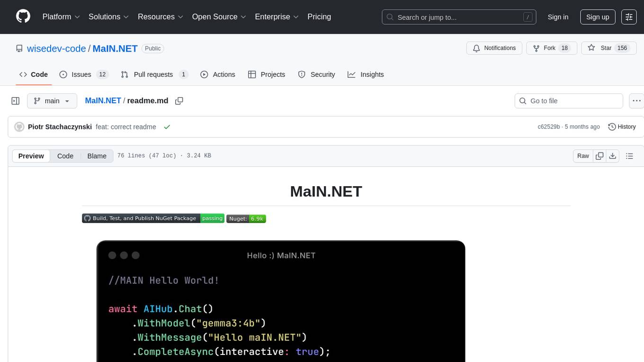
Task: Open the main branch selector
Action: pos(52,101)
